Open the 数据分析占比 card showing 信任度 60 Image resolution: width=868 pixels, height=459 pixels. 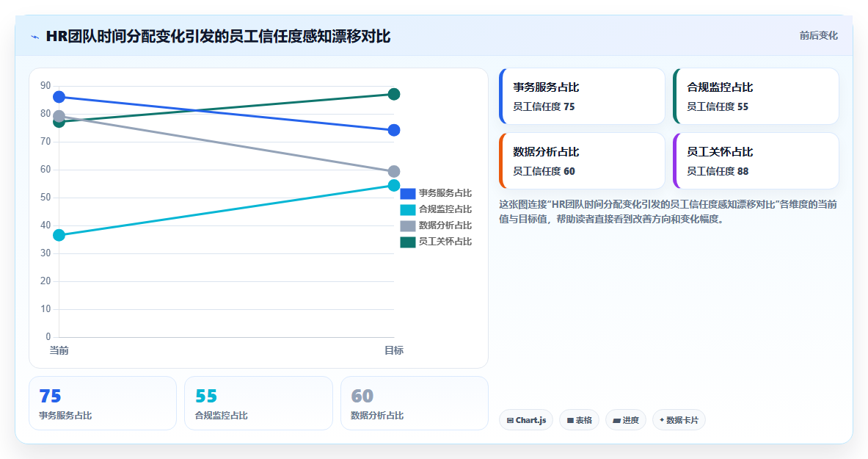coord(582,161)
